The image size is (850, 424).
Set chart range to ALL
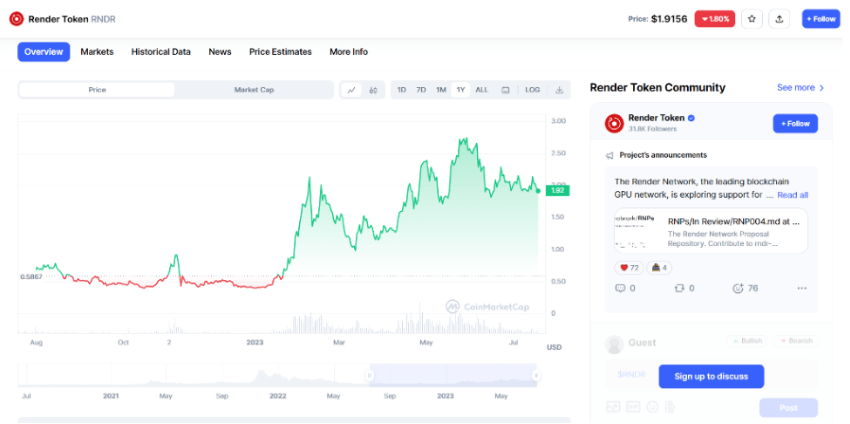point(482,90)
